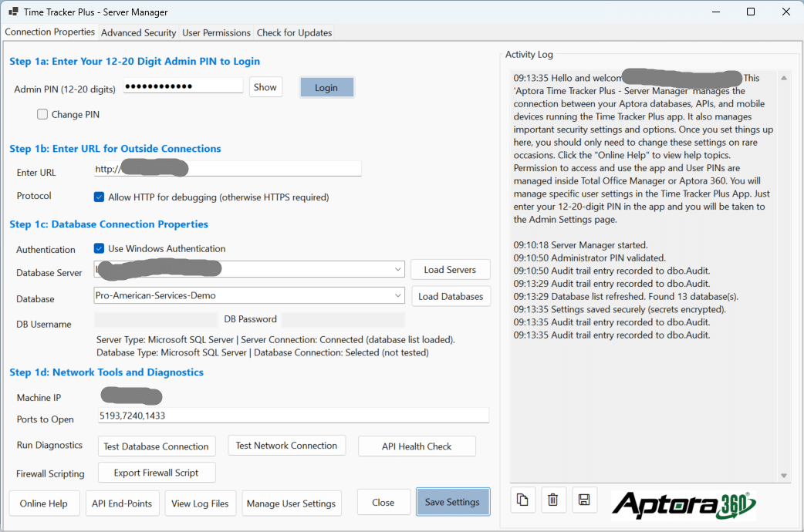804x532 pixels.
Task: Open the Database dropdown showing Pro-American-Services-Demo
Action: tap(398, 295)
